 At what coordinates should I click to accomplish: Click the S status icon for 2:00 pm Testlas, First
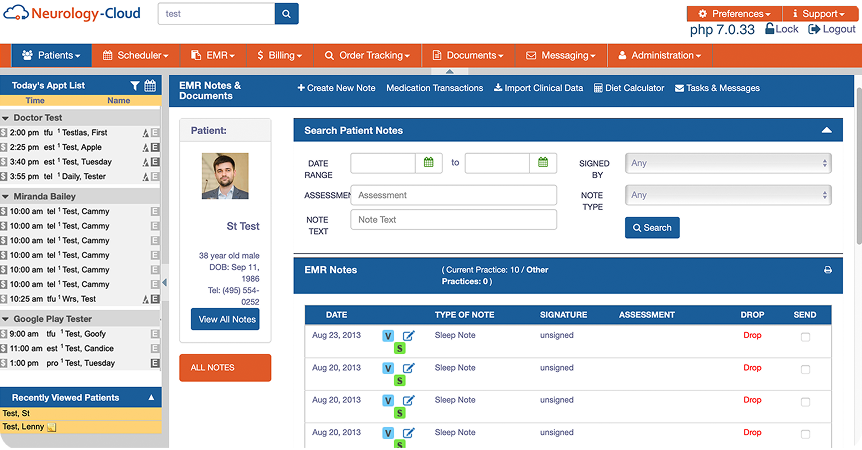pos(4,132)
